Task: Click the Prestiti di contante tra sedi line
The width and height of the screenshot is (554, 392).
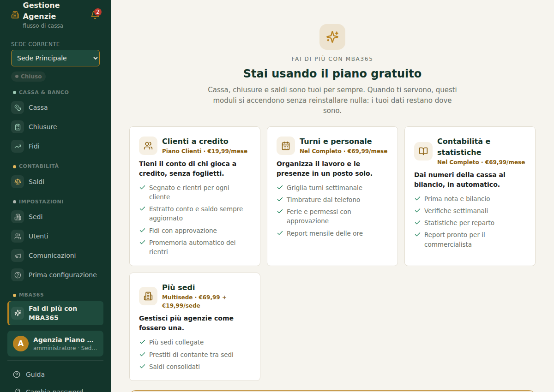Action: (191, 355)
